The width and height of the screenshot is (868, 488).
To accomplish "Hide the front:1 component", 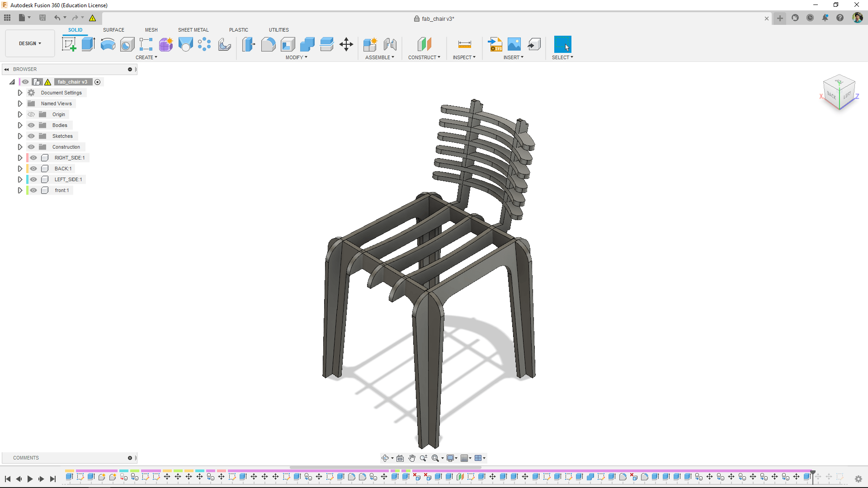I will [33, 190].
